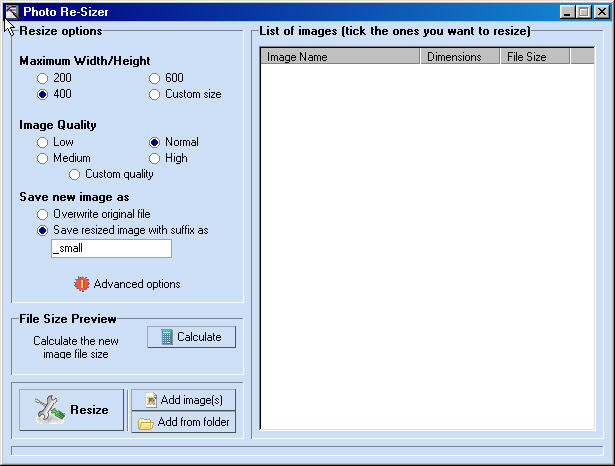Choose the Custom size radio button
This screenshot has height=466, width=615.
click(x=155, y=94)
